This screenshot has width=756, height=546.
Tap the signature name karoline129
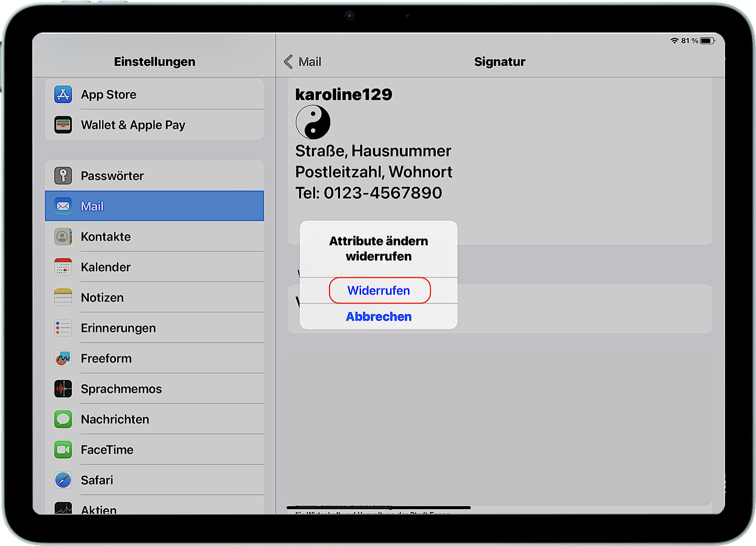point(344,94)
